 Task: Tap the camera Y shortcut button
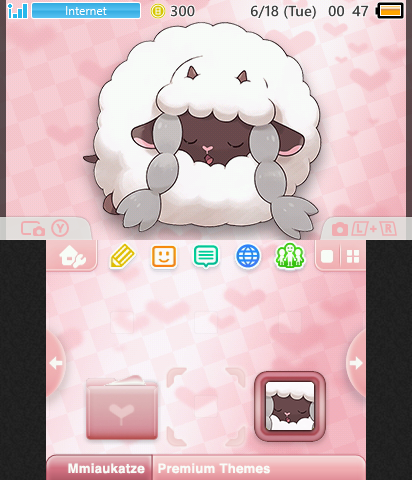point(45,229)
